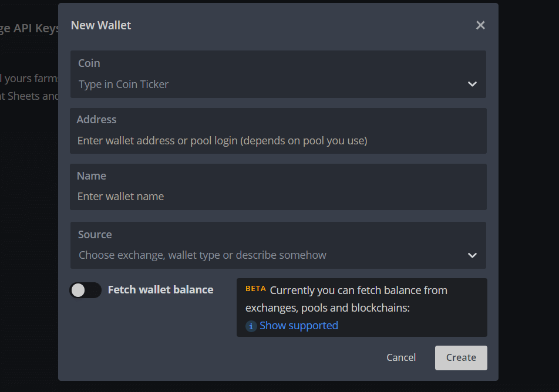
Task: Click the Coin field label
Action: click(89, 63)
